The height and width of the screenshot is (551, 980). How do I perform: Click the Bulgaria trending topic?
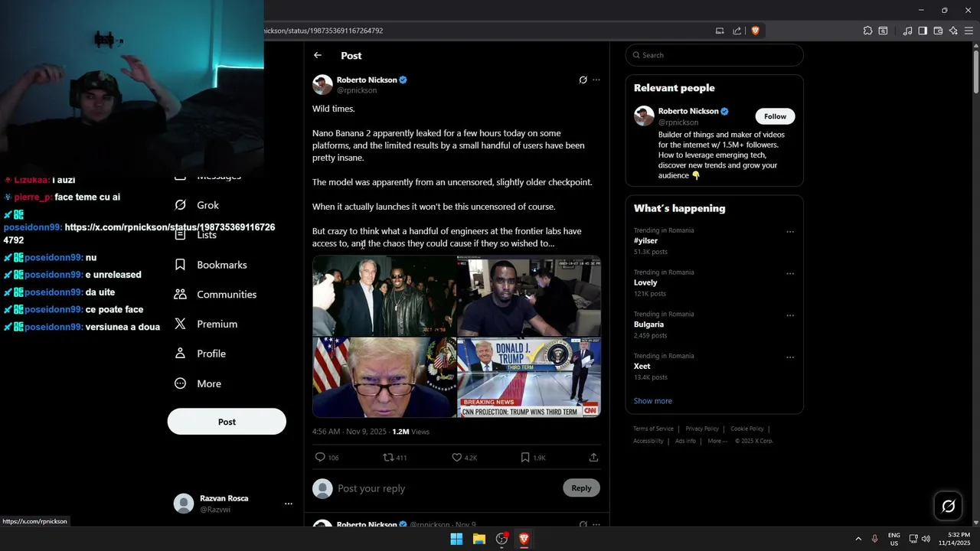click(648, 324)
